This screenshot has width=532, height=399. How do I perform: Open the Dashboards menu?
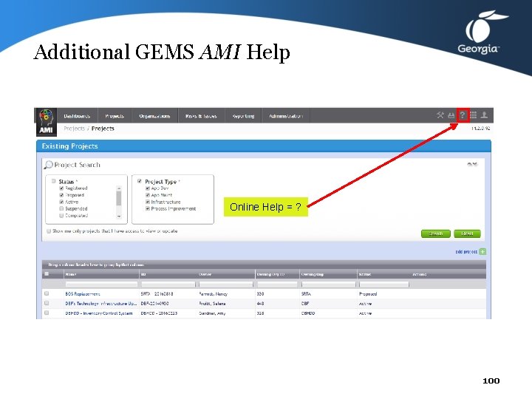(77, 116)
